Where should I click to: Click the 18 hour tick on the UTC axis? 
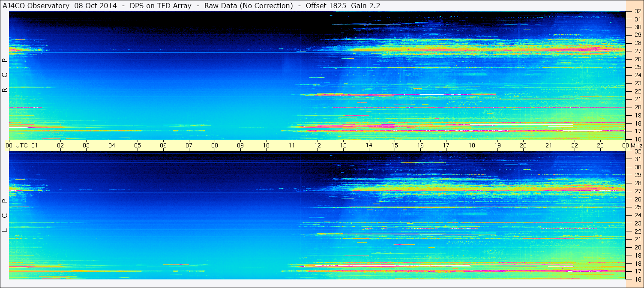(x=472, y=145)
